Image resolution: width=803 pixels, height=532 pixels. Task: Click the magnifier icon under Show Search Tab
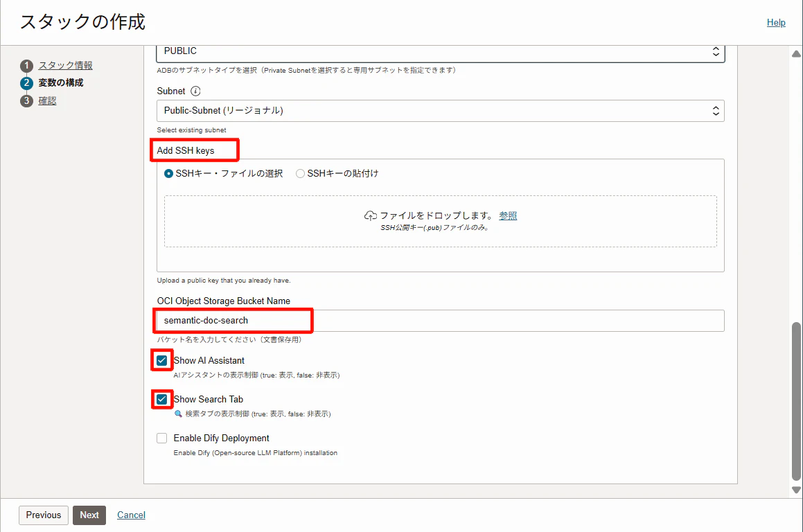[178, 414]
